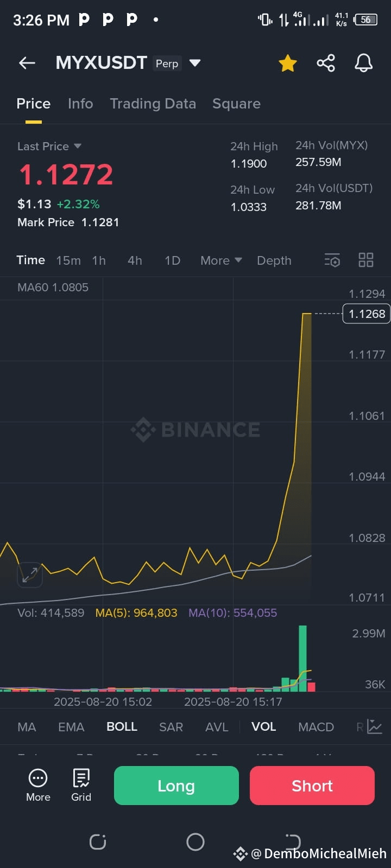Open the Last Price dropdown

click(50, 146)
